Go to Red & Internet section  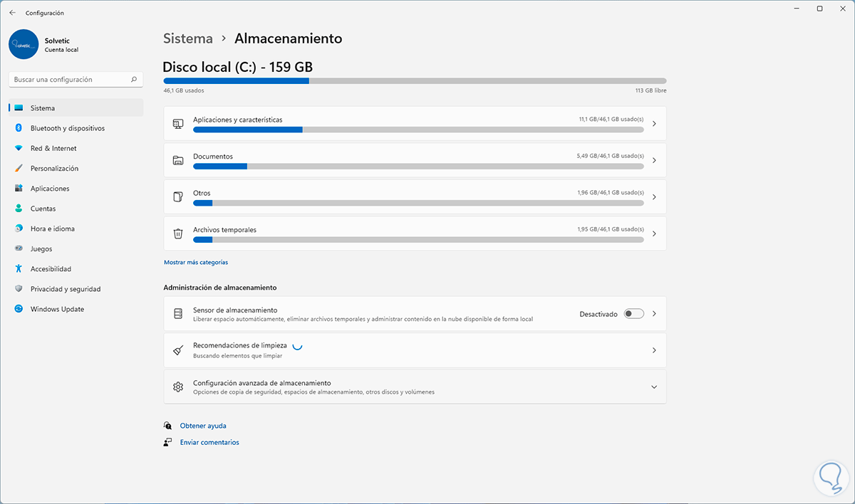pyautogui.click(x=76, y=148)
